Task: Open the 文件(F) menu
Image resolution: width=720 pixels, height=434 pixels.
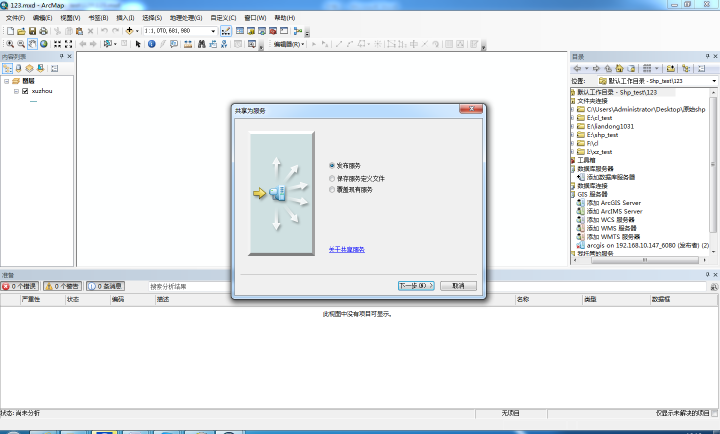Action: (15, 17)
